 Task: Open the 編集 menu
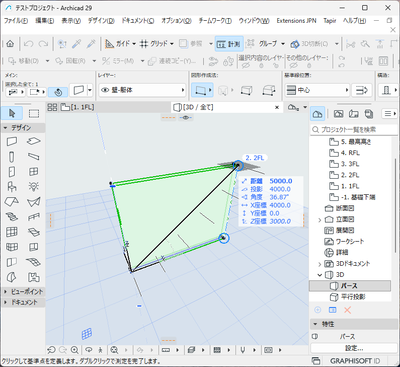(x=45, y=21)
